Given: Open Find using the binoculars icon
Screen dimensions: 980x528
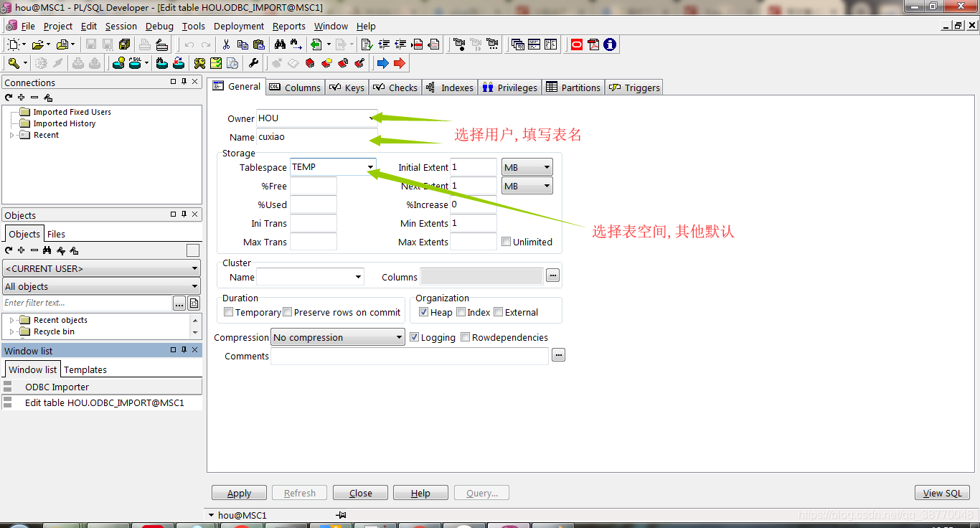Looking at the screenshot, I should point(280,44).
